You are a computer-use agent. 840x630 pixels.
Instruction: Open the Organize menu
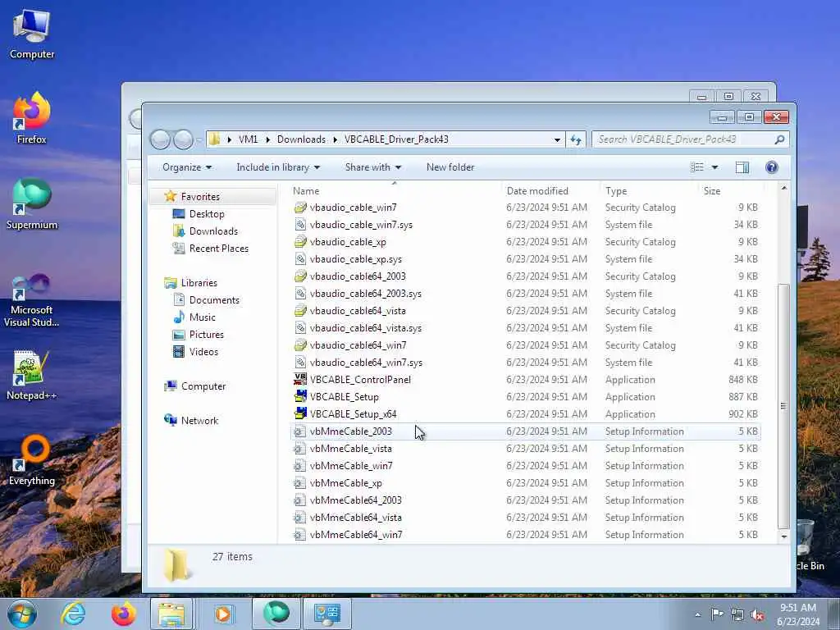pyautogui.click(x=187, y=167)
